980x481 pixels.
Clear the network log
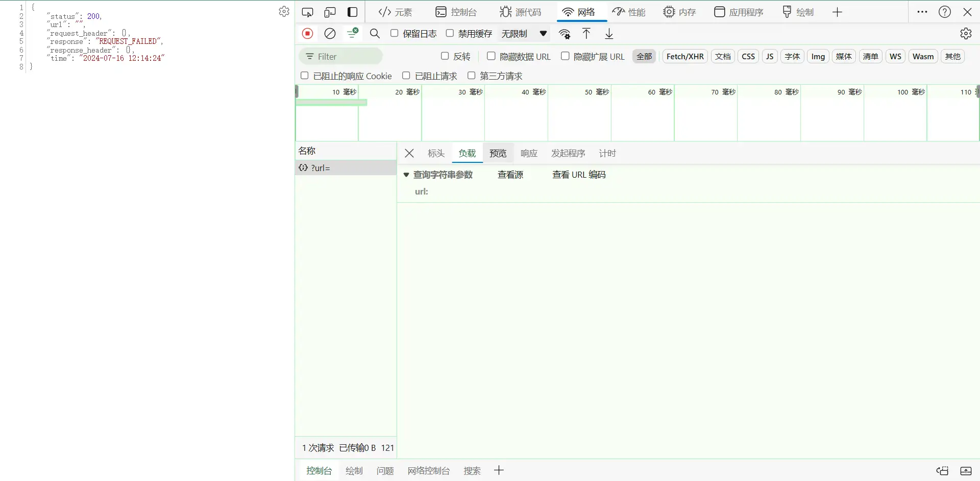click(330, 34)
